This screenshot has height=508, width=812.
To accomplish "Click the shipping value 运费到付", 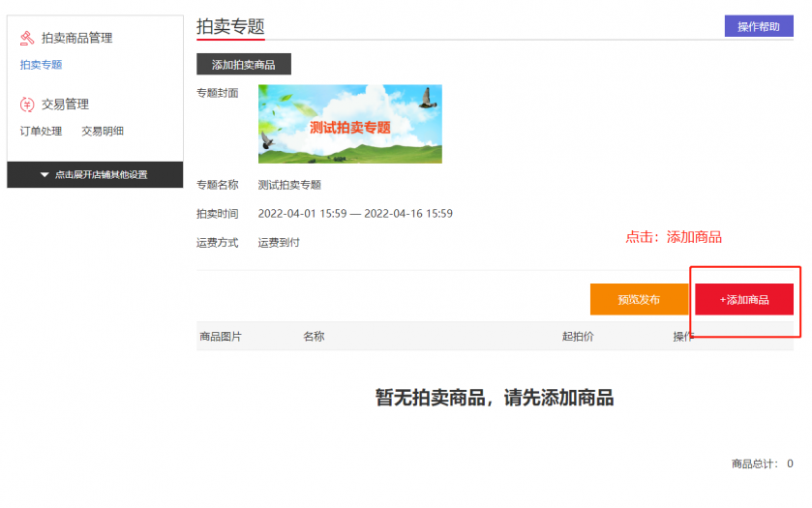I will click(x=279, y=242).
